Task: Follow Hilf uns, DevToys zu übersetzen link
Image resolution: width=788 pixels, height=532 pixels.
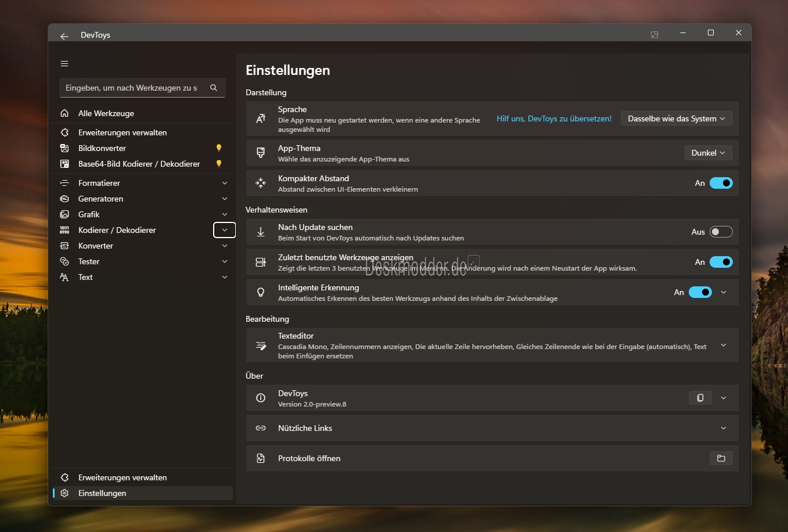Action: pos(554,118)
